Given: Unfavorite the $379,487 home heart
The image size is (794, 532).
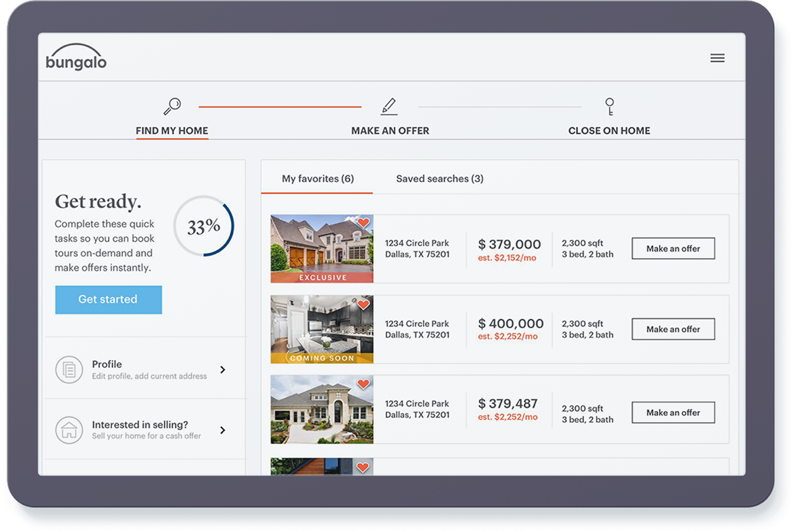Looking at the screenshot, I should coord(363,384).
